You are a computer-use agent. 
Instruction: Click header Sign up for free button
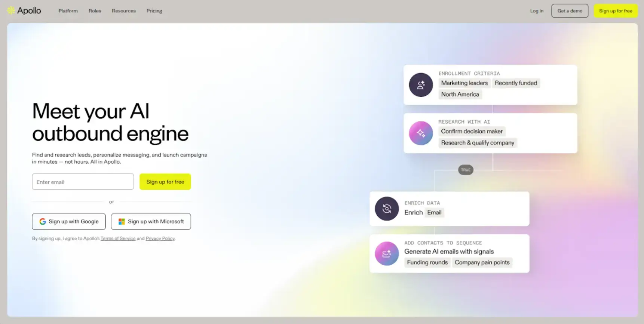[616, 11]
